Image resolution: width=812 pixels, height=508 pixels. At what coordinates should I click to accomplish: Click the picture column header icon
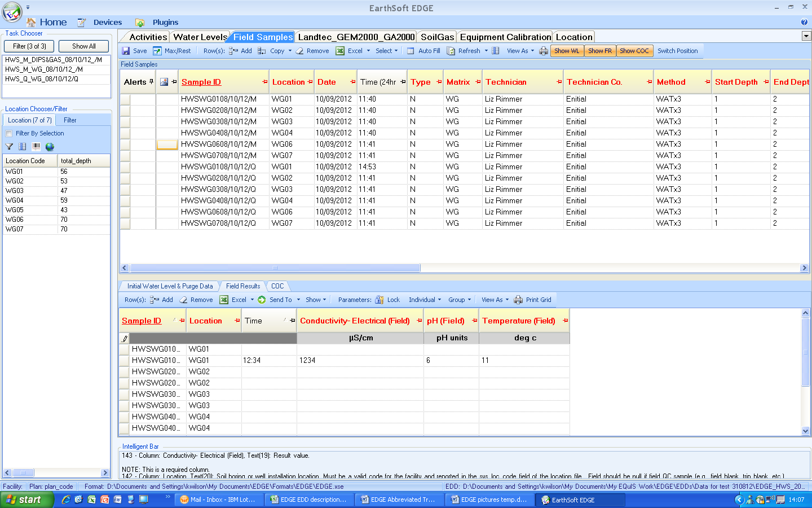coord(164,82)
